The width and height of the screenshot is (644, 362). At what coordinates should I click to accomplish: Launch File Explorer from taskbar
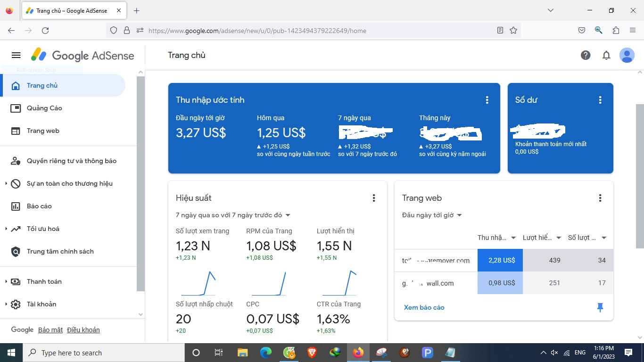pos(242,353)
